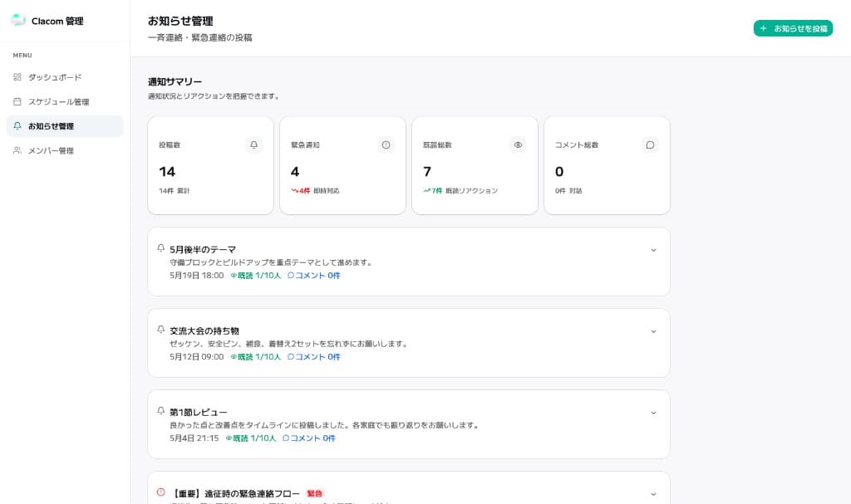Image resolution: width=851 pixels, height=504 pixels.
Task: Open メンバー管理 in the sidebar
Action: [x=65, y=150]
